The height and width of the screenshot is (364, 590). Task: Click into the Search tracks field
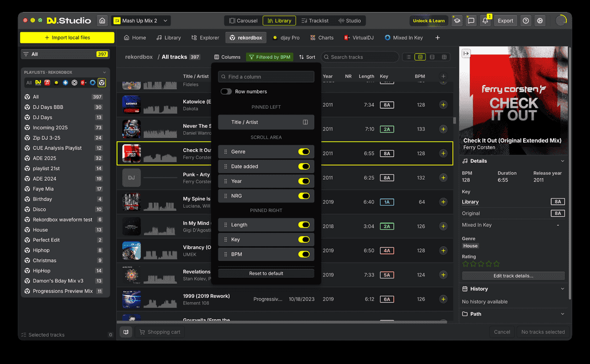(x=360, y=57)
